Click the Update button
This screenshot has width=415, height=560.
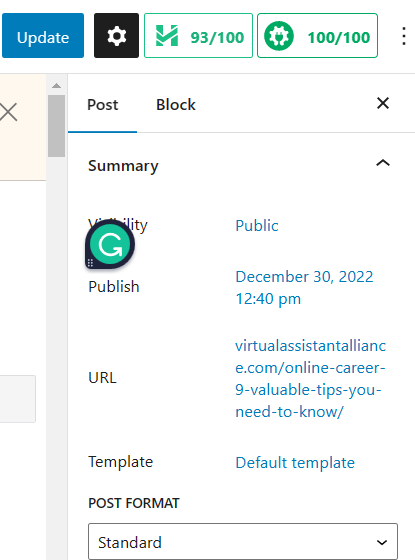[x=43, y=36]
